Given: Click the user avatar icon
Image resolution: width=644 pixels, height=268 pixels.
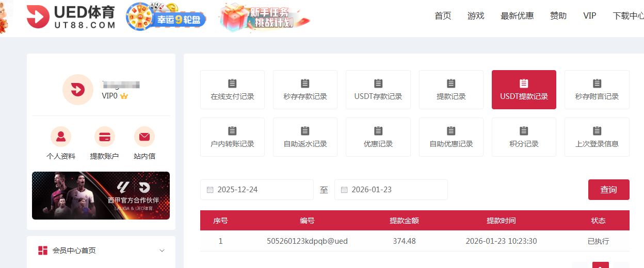Looking at the screenshot, I should tap(77, 90).
